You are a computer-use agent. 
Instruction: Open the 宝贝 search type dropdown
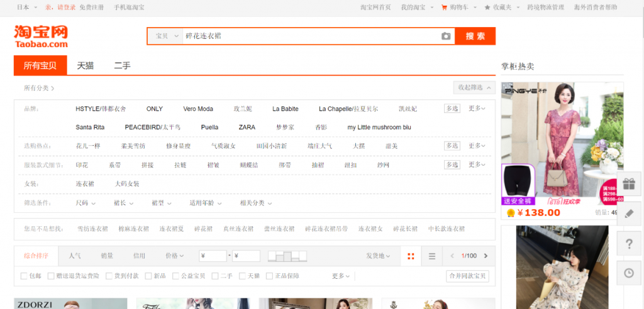[x=165, y=36]
